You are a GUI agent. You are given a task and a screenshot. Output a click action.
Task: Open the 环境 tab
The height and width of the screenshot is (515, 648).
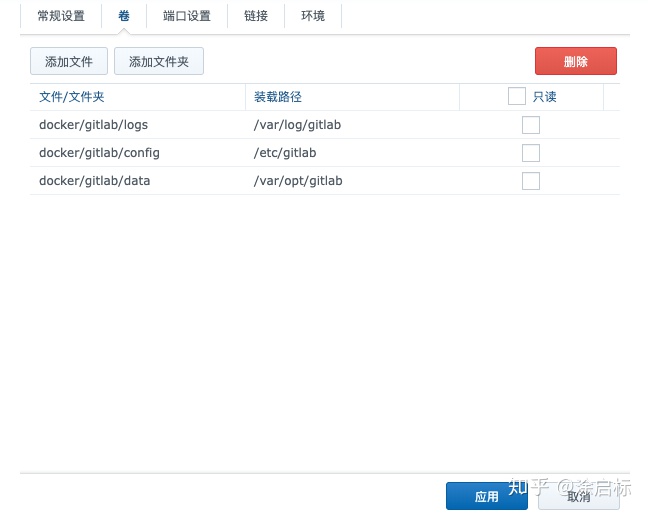coord(313,16)
